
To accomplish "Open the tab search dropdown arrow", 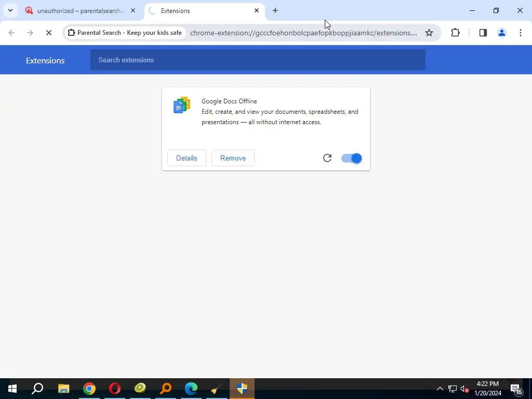I will (x=10, y=10).
